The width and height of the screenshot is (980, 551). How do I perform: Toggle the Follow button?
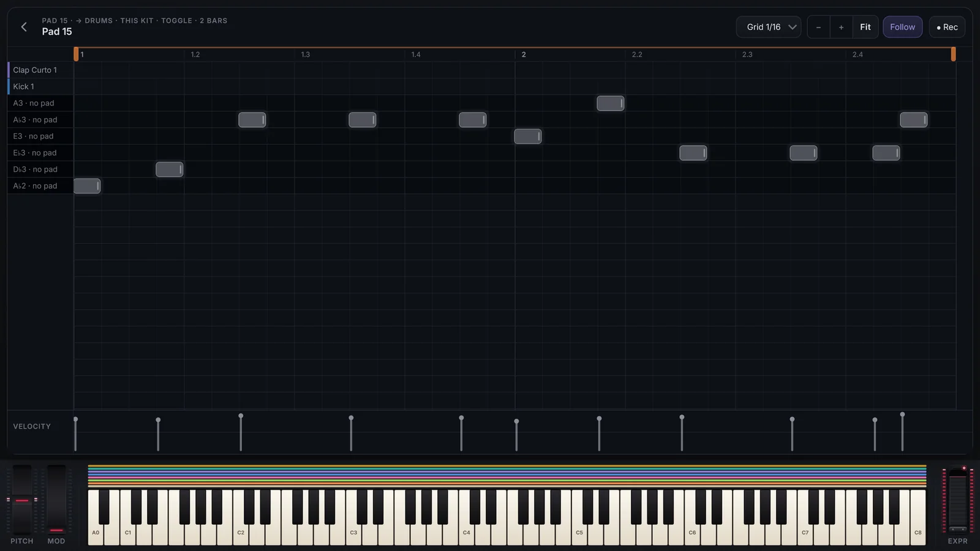(902, 27)
